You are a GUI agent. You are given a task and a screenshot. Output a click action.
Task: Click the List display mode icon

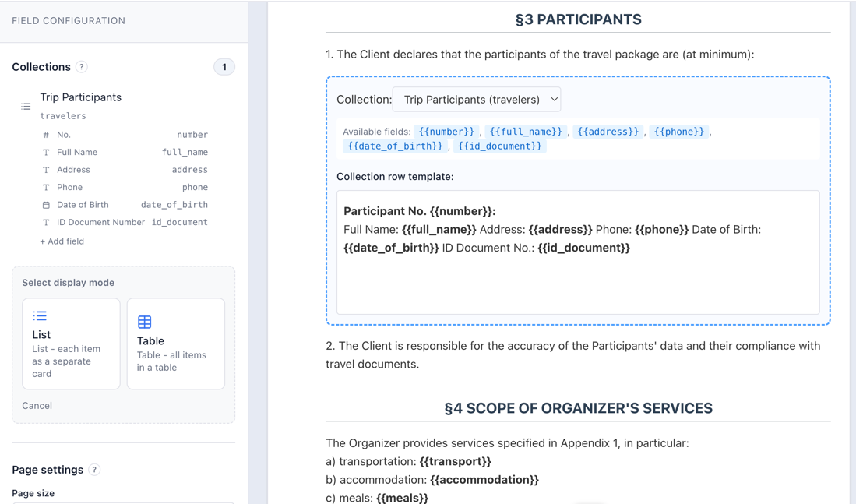click(x=40, y=315)
